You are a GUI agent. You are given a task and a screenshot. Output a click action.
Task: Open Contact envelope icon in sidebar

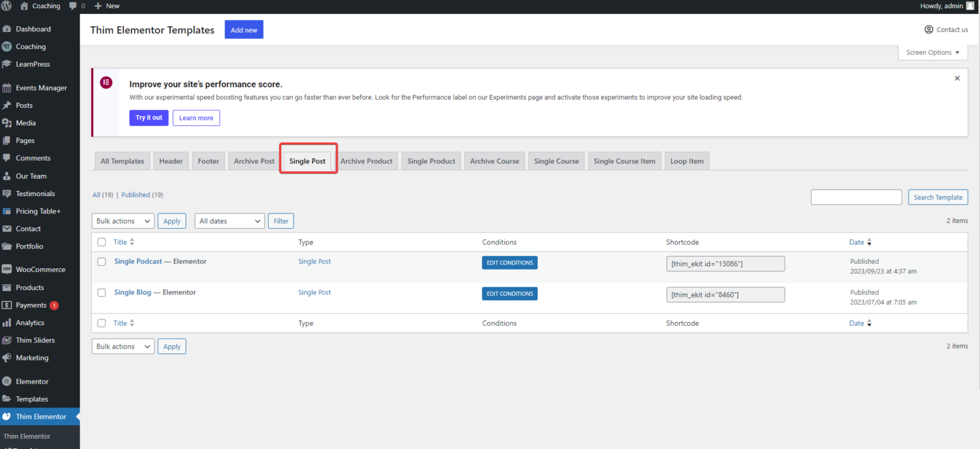(7, 229)
